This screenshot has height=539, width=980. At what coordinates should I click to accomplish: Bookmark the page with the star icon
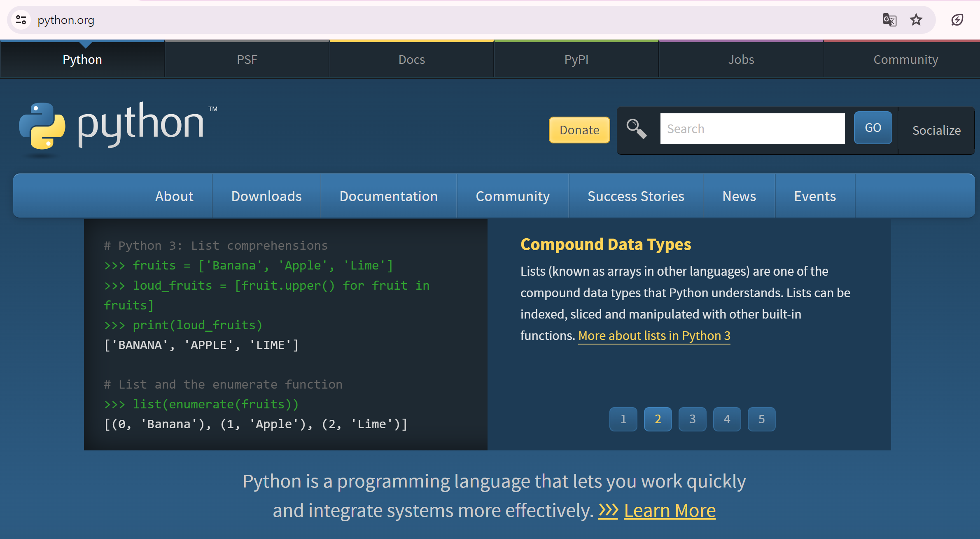click(x=916, y=20)
